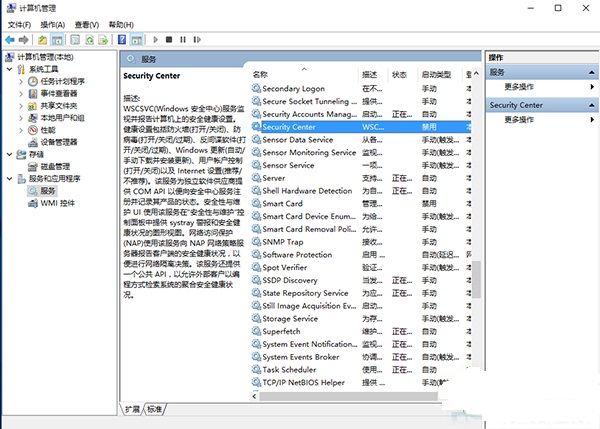Open the 帮助(H) menu
The width and height of the screenshot is (600, 429).
click(x=121, y=25)
